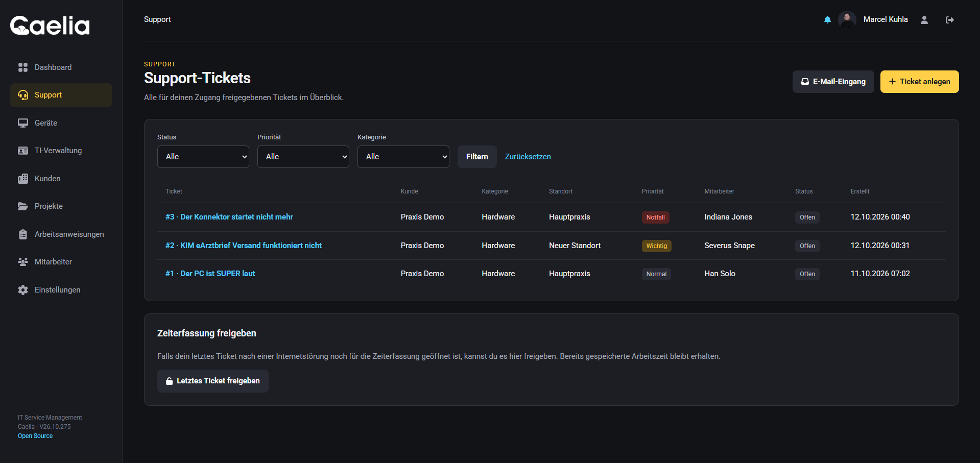Click the Dashboard grid icon
Image resolution: width=980 pixels, height=463 pixels.
[x=23, y=67]
